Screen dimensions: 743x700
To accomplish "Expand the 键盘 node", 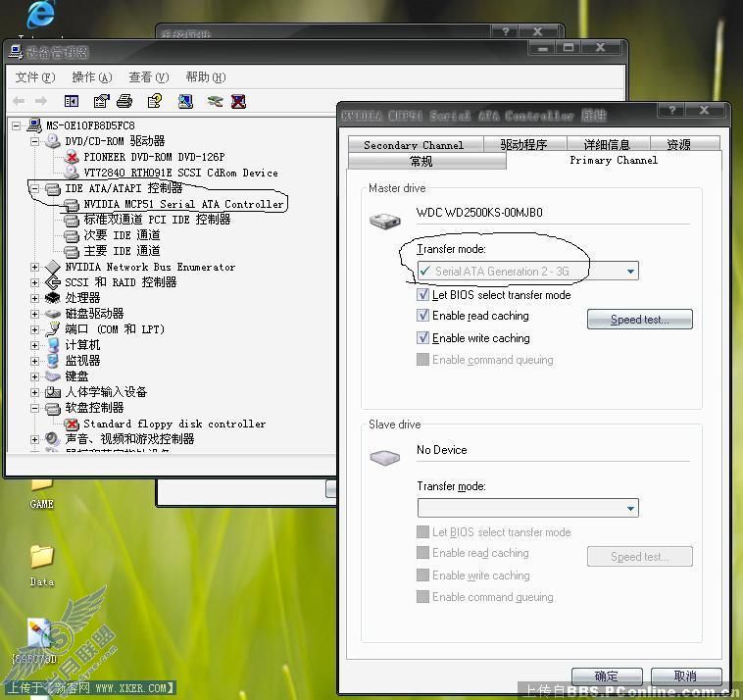I will pyautogui.click(x=34, y=376).
